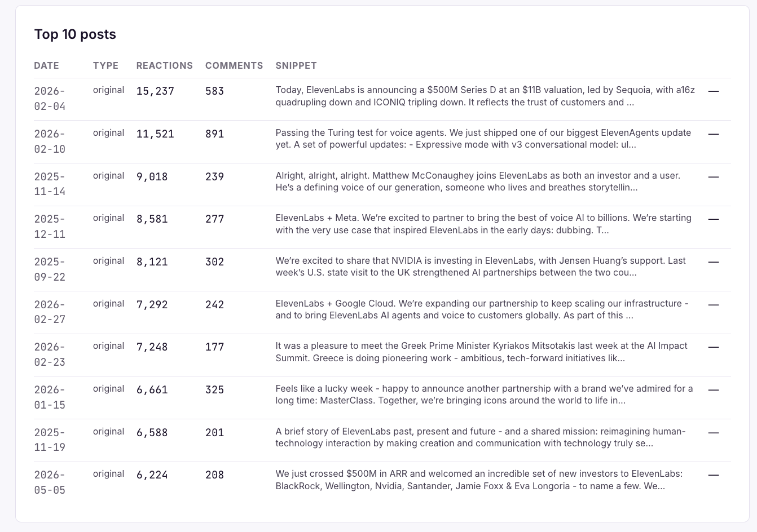Click the dash next to ElevenLabs + Meta post

(714, 219)
